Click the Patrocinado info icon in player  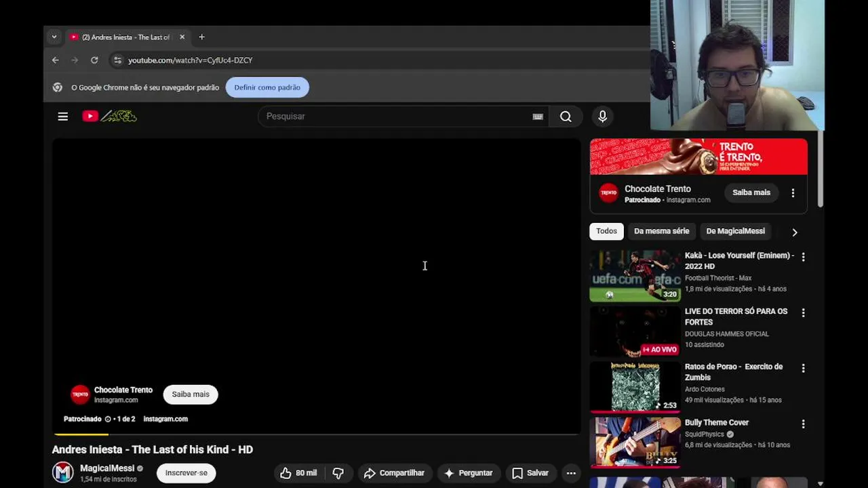[108, 419]
